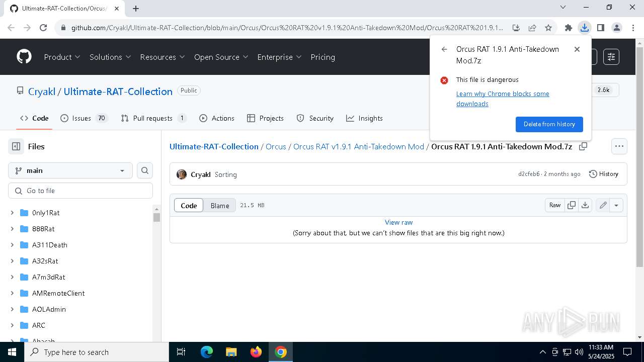Click Cryakl author avatar
The height and width of the screenshot is (362, 644).
182,174
